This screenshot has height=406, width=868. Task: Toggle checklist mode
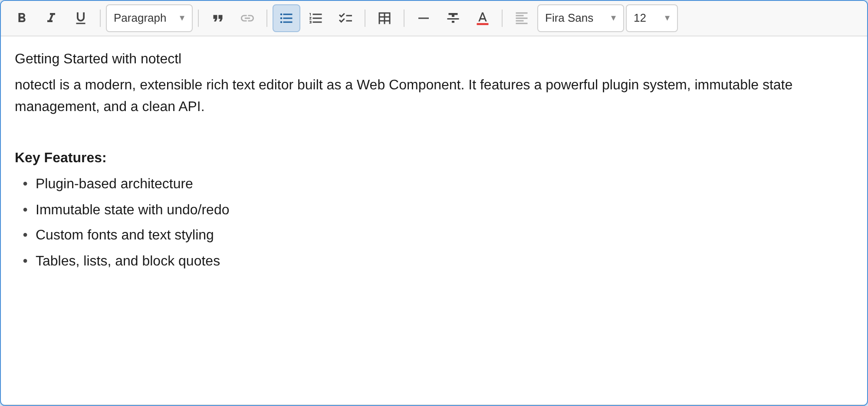345,18
